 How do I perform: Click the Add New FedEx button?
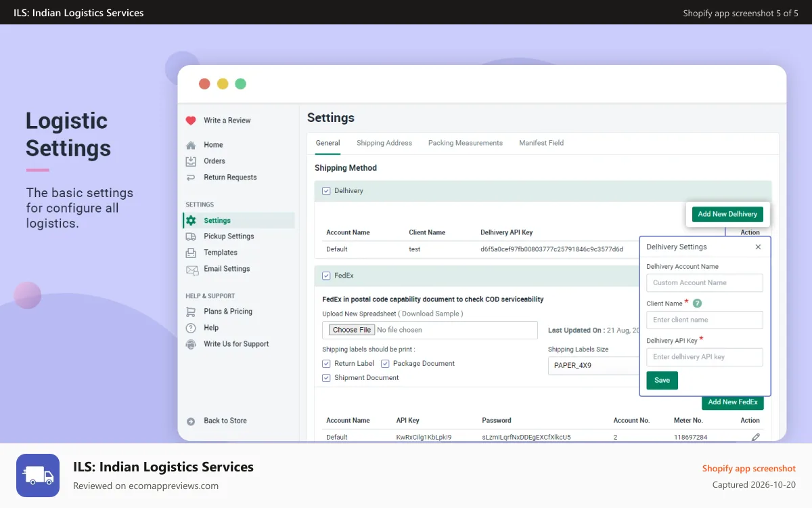coord(733,402)
